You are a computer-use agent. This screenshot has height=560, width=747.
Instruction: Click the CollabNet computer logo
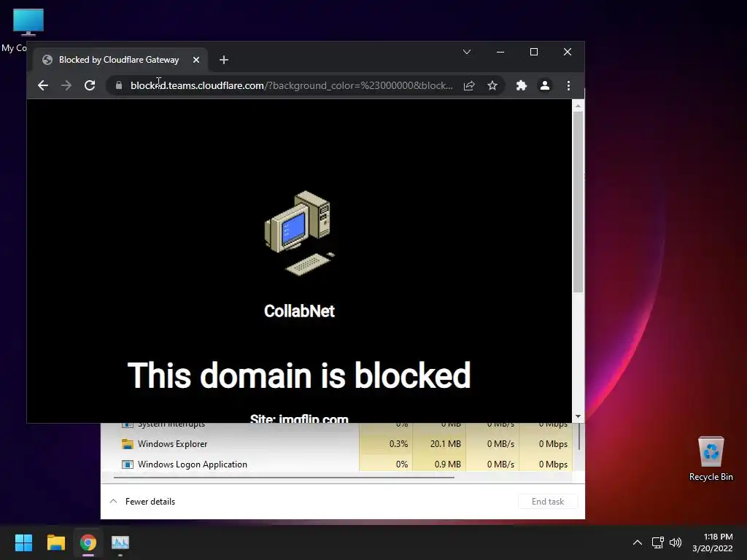click(x=300, y=233)
